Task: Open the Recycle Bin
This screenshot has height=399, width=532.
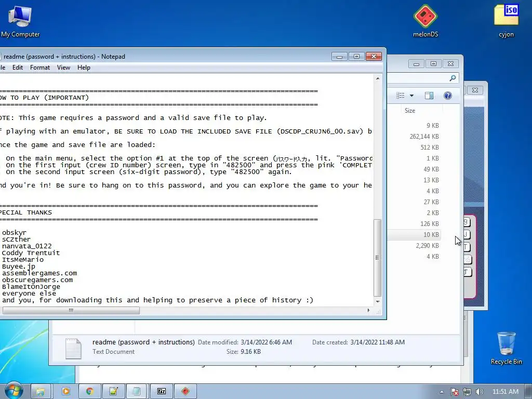Action: point(506,348)
